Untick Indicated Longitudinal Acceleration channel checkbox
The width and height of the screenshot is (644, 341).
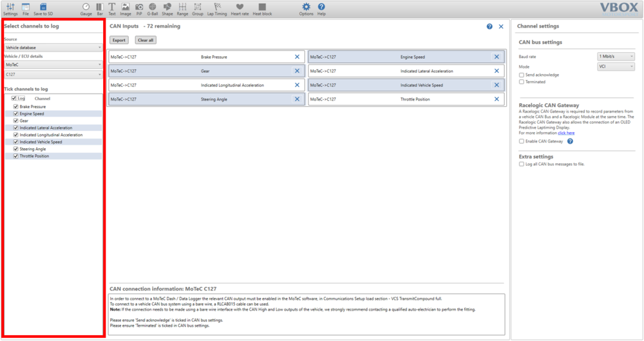15,135
